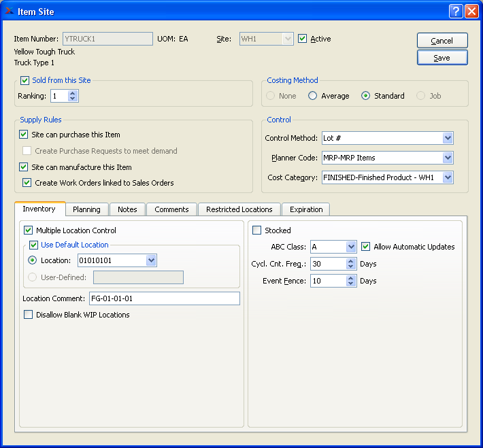The height and width of the screenshot is (448, 483).
Task: Open the default Location dropdown
Action: [x=151, y=260]
